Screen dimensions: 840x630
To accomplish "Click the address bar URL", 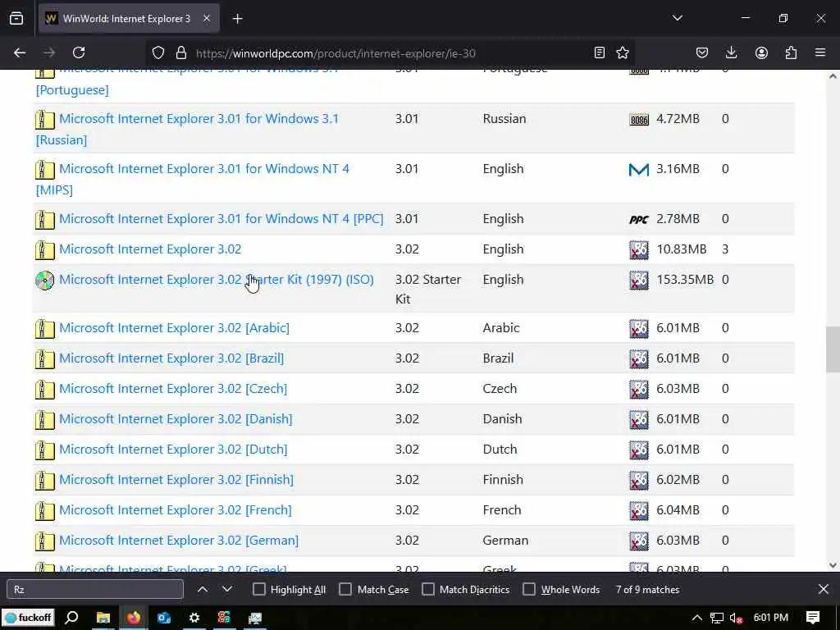I will tap(336, 53).
